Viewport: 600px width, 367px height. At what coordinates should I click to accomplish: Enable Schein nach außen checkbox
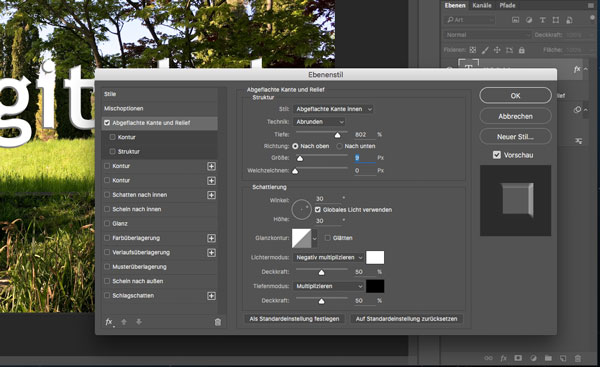point(107,281)
